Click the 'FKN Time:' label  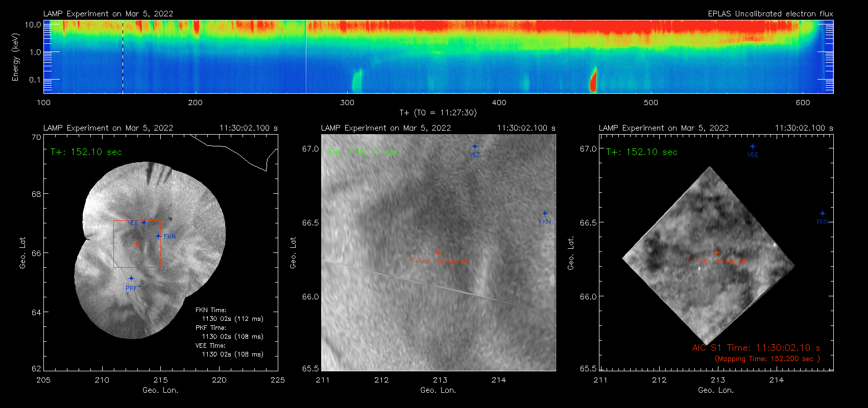[211, 310]
